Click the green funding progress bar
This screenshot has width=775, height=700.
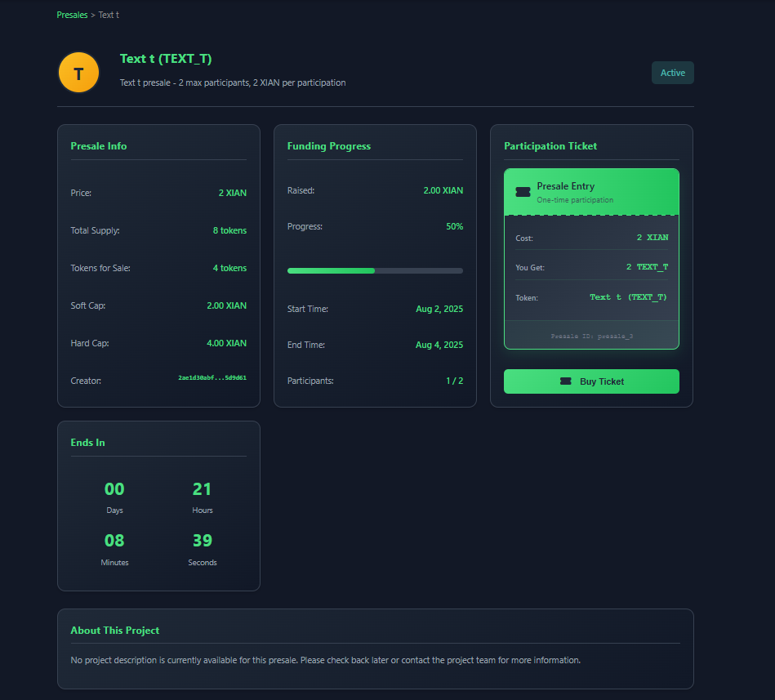coord(330,270)
